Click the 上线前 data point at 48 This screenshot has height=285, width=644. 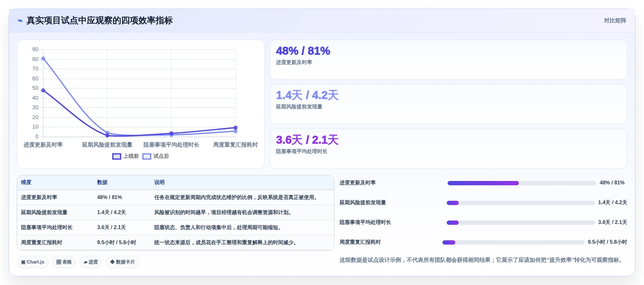(43, 90)
